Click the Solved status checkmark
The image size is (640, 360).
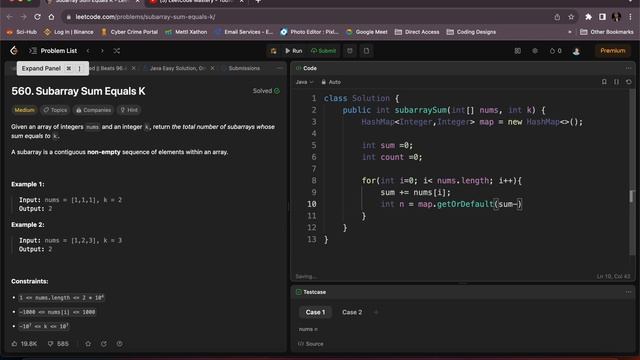click(x=277, y=91)
